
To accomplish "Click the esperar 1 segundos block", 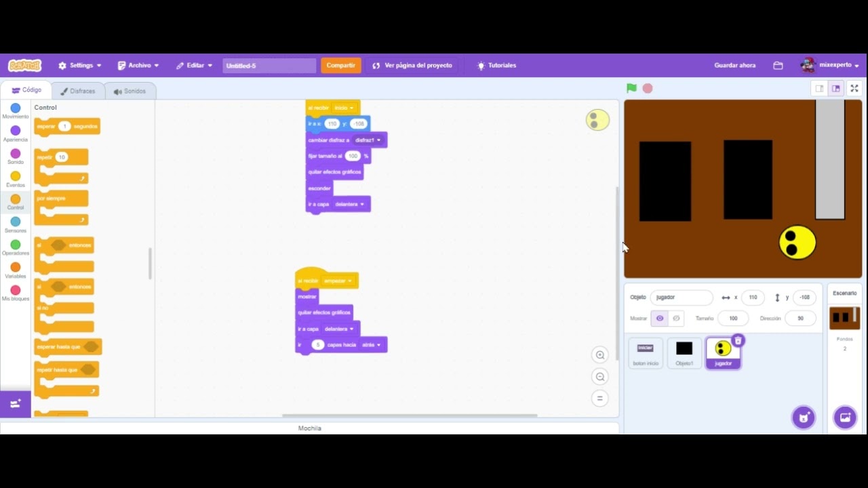I will tap(67, 127).
